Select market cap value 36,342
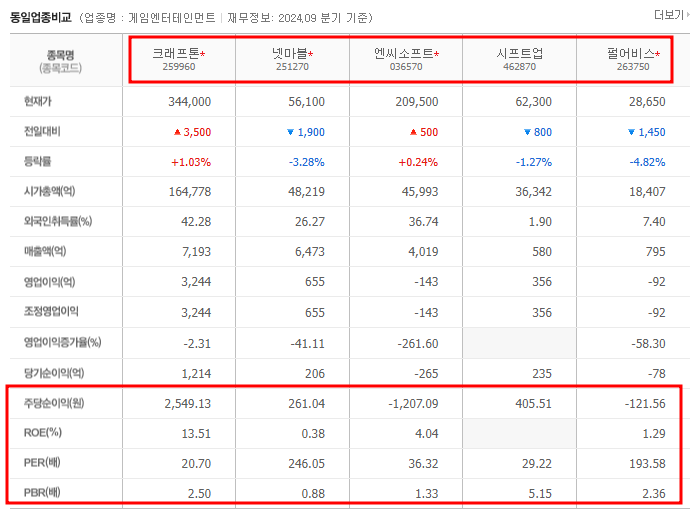The width and height of the screenshot is (696, 517). tap(534, 192)
